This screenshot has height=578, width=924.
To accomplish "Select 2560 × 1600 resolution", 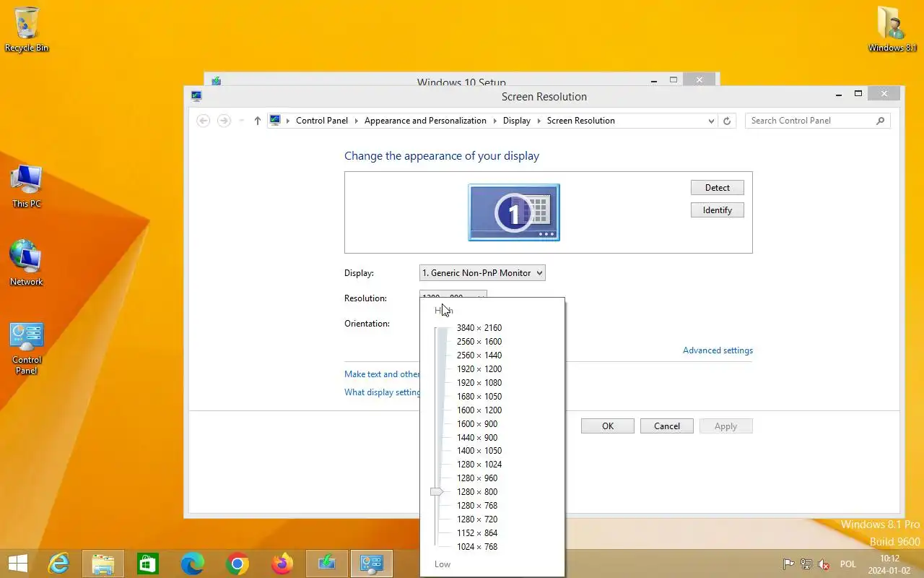I will pyautogui.click(x=479, y=342).
